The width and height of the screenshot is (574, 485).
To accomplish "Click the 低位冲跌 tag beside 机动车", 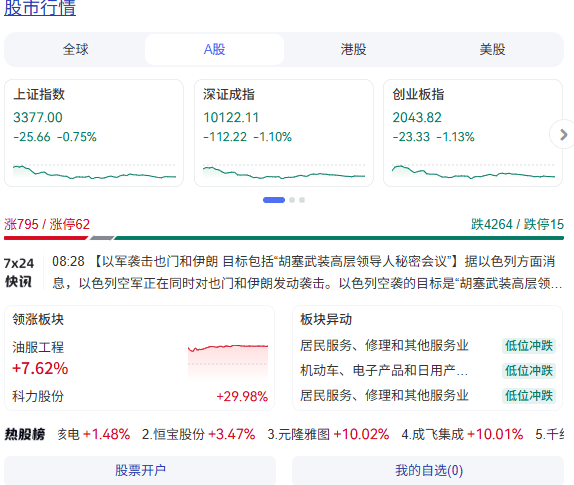I will point(529,370).
